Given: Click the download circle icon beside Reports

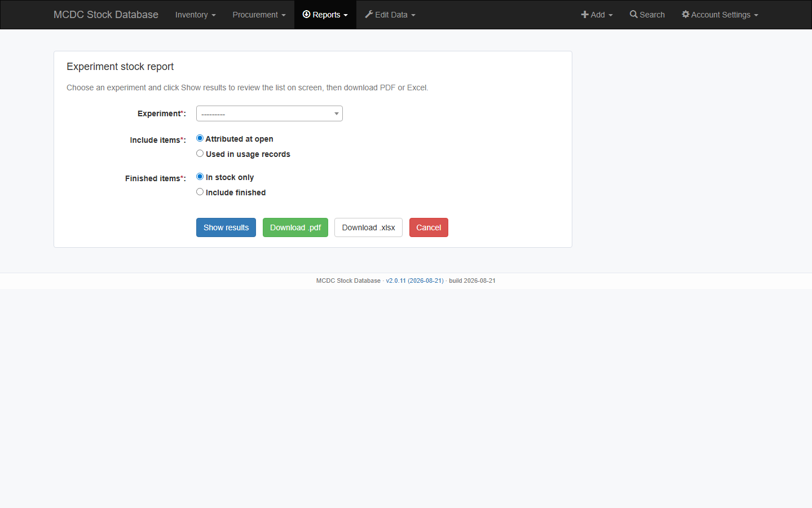Looking at the screenshot, I should tap(307, 14).
